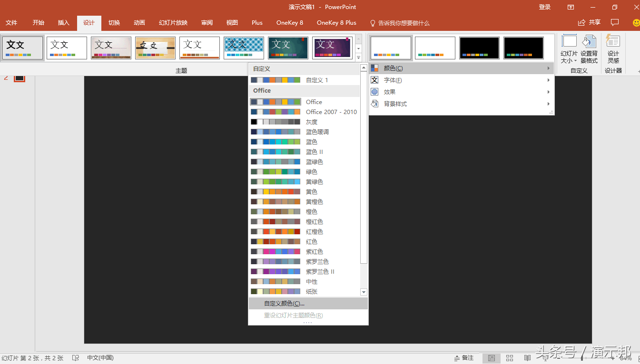The image size is (640, 364).
Task: Select the 紫罗兰色 II color scheme
Action: (304, 272)
